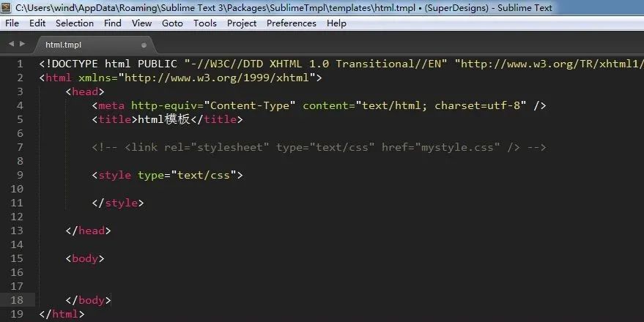Place cursor on empty line 16
This screenshot has width=644, height=322.
point(341,272)
